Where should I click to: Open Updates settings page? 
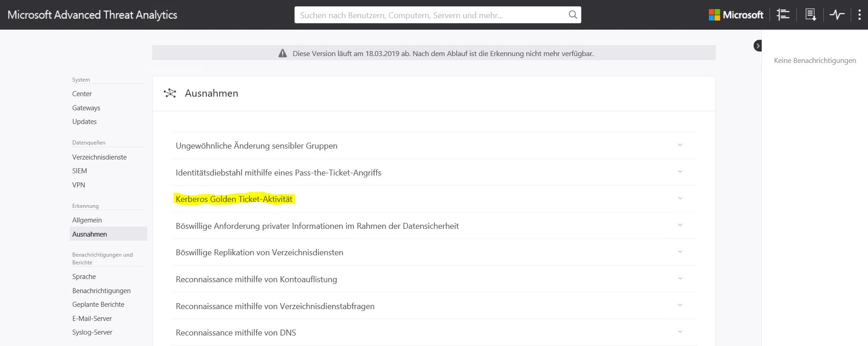click(84, 122)
